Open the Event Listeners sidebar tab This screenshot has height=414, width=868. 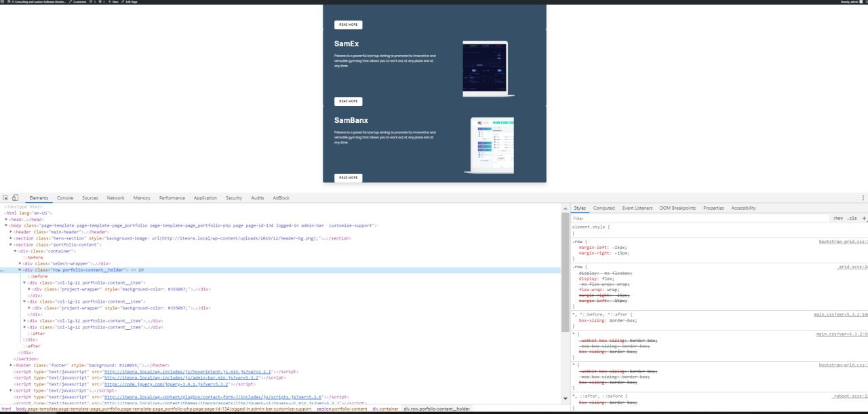click(x=637, y=208)
